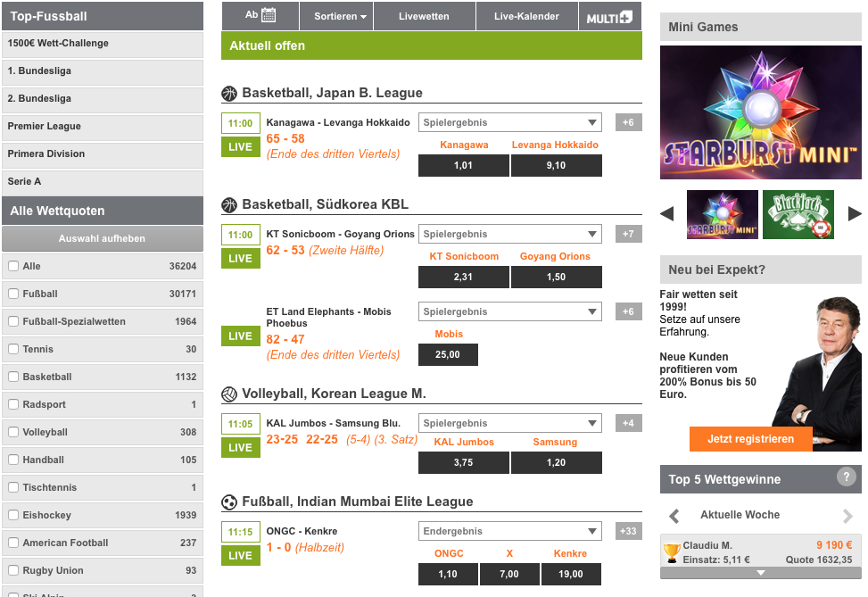
Task: Click the Jetzt registrieren button
Action: [750, 439]
